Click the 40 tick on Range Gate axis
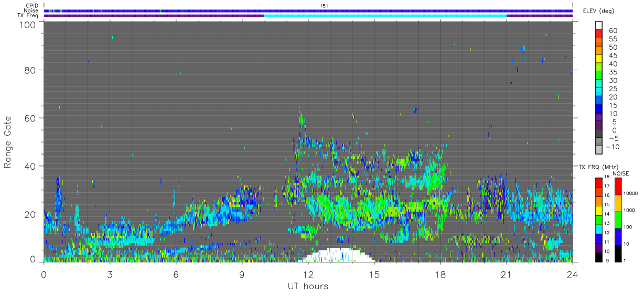This screenshot has width=644, height=297. coord(30,166)
